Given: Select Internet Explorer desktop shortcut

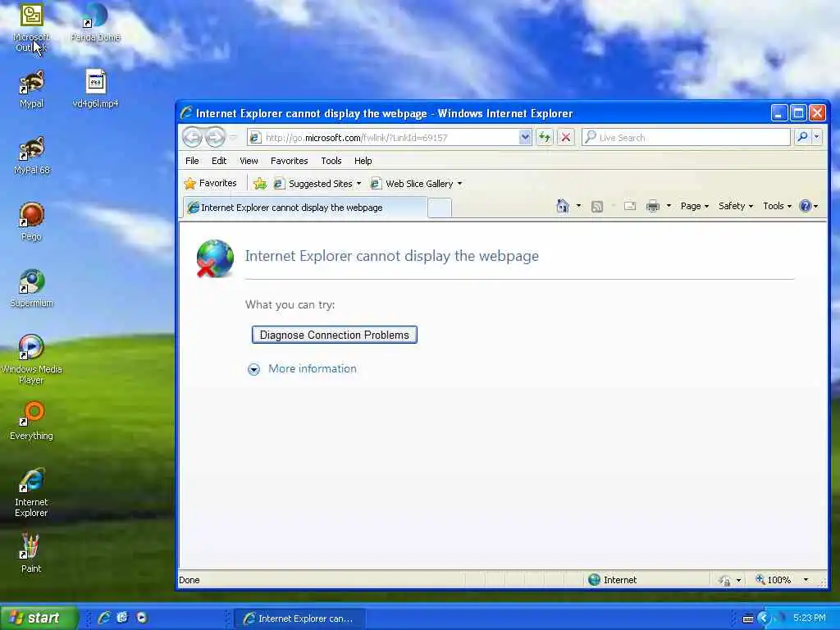Looking at the screenshot, I should (32, 493).
